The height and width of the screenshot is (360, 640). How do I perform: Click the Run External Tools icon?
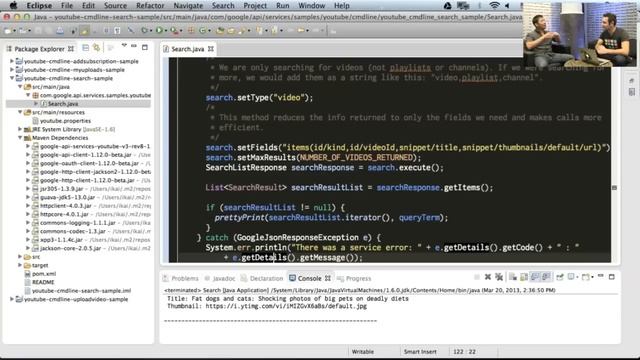(174, 30)
